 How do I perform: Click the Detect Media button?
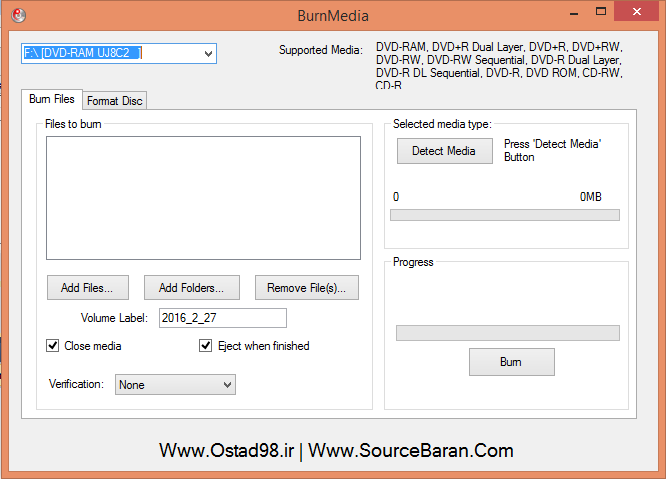(x=444, y=151)
